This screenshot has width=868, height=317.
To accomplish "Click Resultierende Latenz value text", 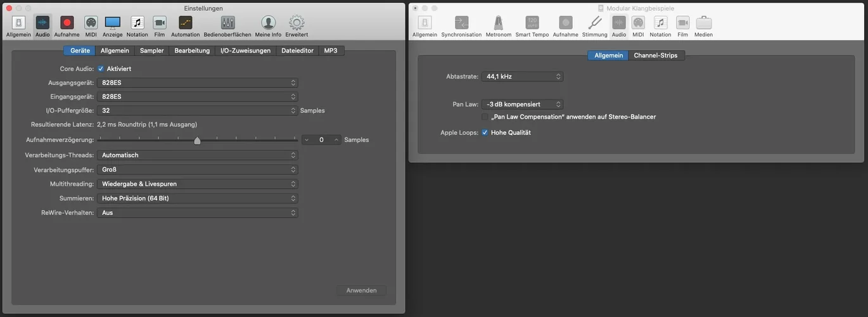I will point(147,124).
